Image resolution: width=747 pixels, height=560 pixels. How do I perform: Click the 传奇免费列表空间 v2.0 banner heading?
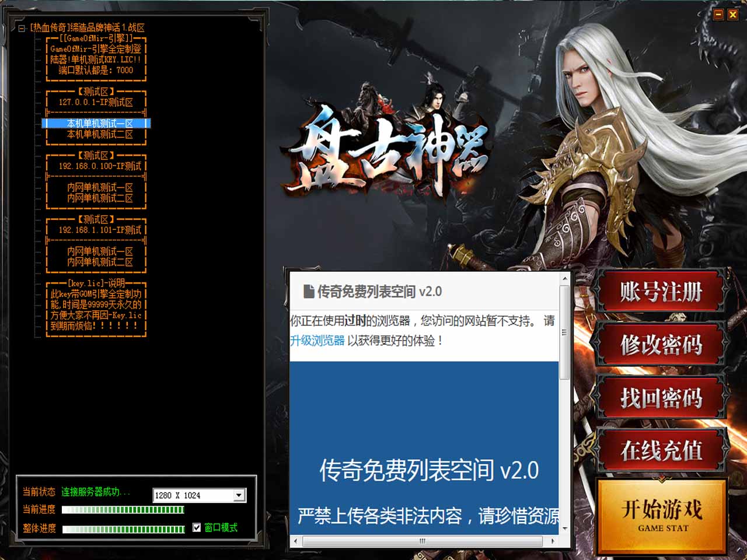(x=429, y=470)
